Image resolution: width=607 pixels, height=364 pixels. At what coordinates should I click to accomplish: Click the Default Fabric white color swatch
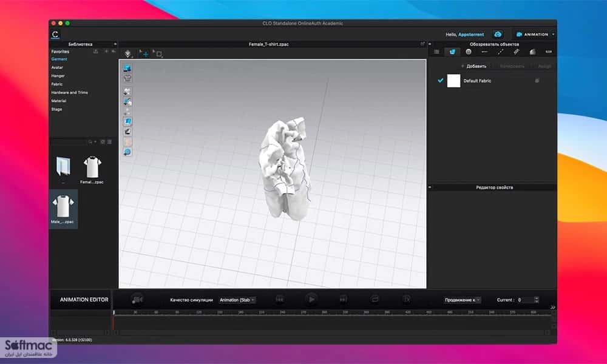click(453, 81)
